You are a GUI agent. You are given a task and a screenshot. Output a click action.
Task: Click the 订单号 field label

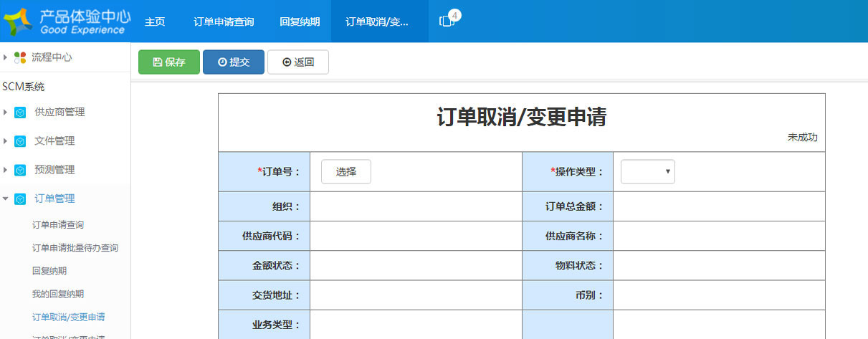coord(280,172)
